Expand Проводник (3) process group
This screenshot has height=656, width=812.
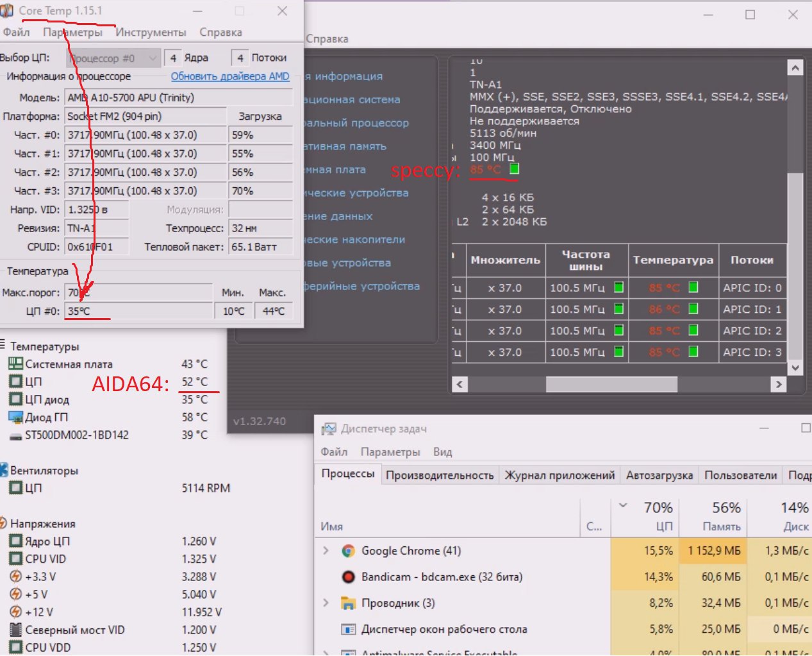click(x=326, y=603)
